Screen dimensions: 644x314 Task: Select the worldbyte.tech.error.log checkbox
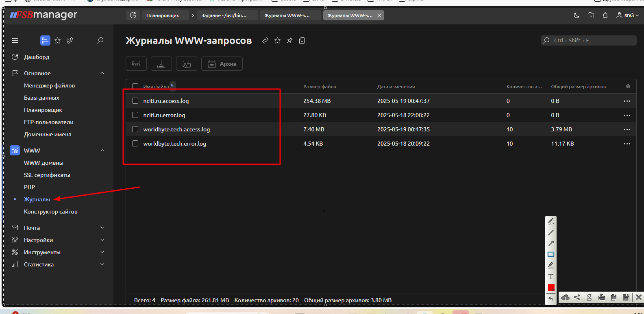click(x=135, y=144)
